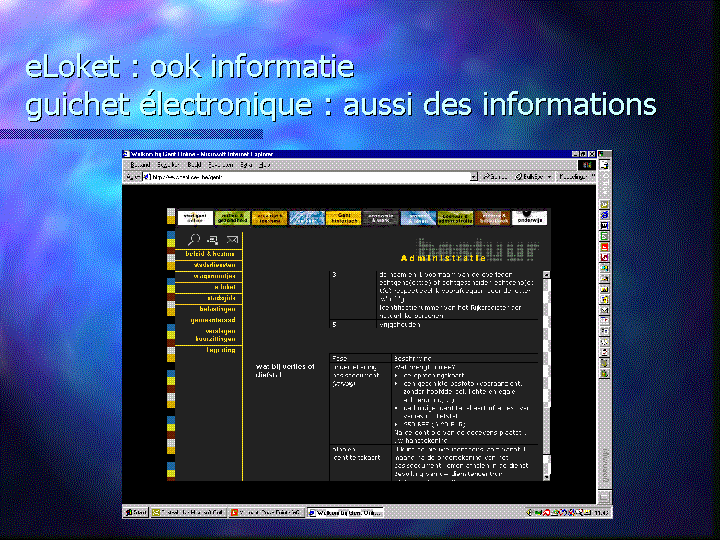Image resolution: width=720 pixels, height=540 pixels.
Task: Open the Bewerken menu
Action: click(167, 164)
